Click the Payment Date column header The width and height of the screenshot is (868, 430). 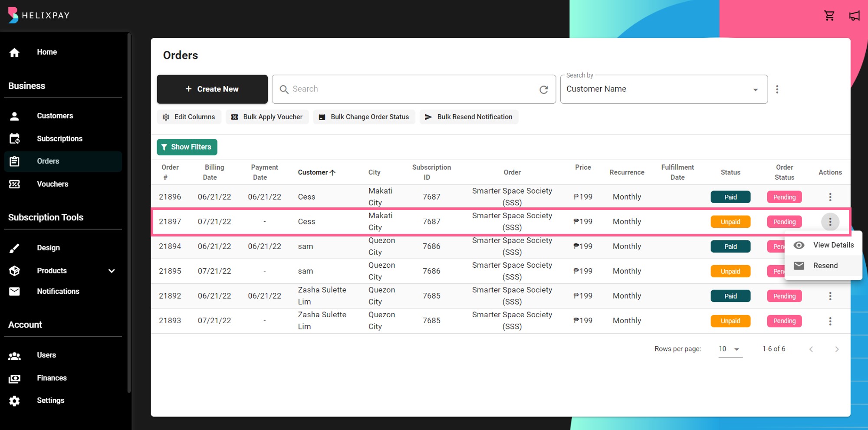264,172
